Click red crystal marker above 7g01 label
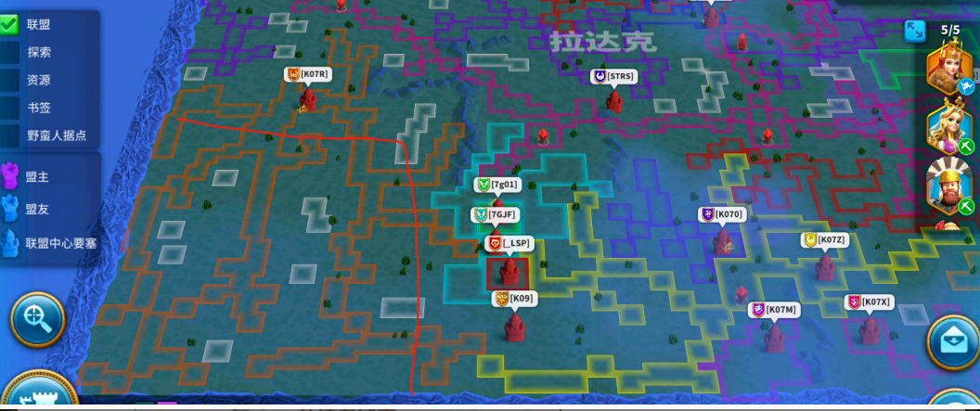Screen dimensions: 980x411 tap(543, 136)
